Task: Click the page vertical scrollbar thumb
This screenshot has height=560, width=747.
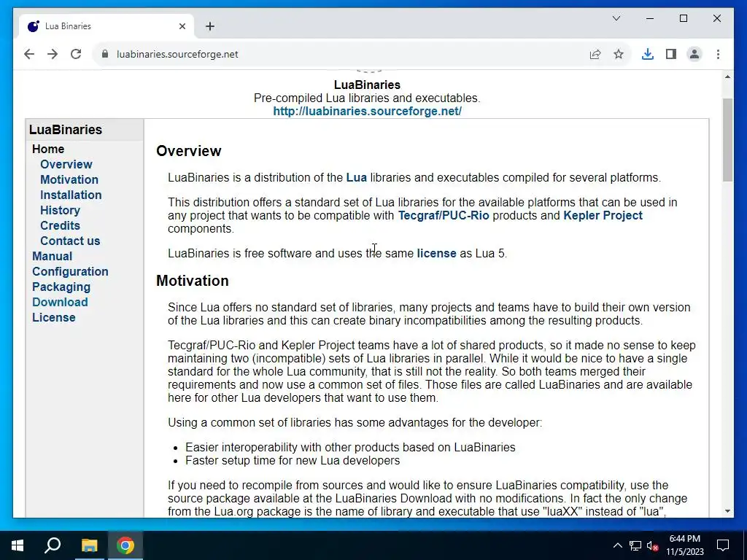Action: coord(727,139)
